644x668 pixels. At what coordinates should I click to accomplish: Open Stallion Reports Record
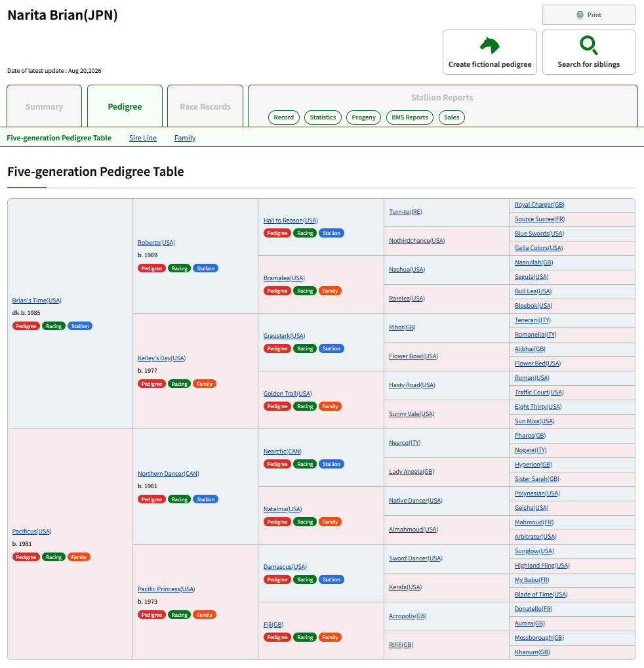pyautogui.click(x=284, y=117)
